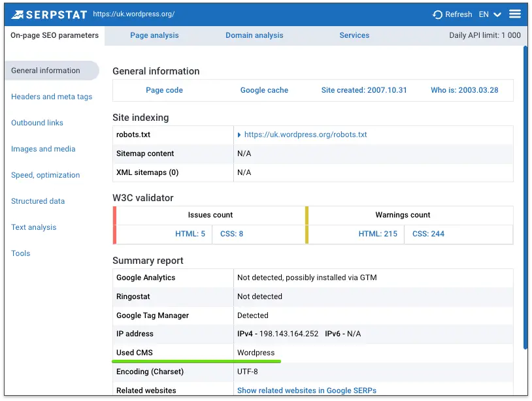Click the Refresh text label
Screen dimensions: 532x401
459,14
